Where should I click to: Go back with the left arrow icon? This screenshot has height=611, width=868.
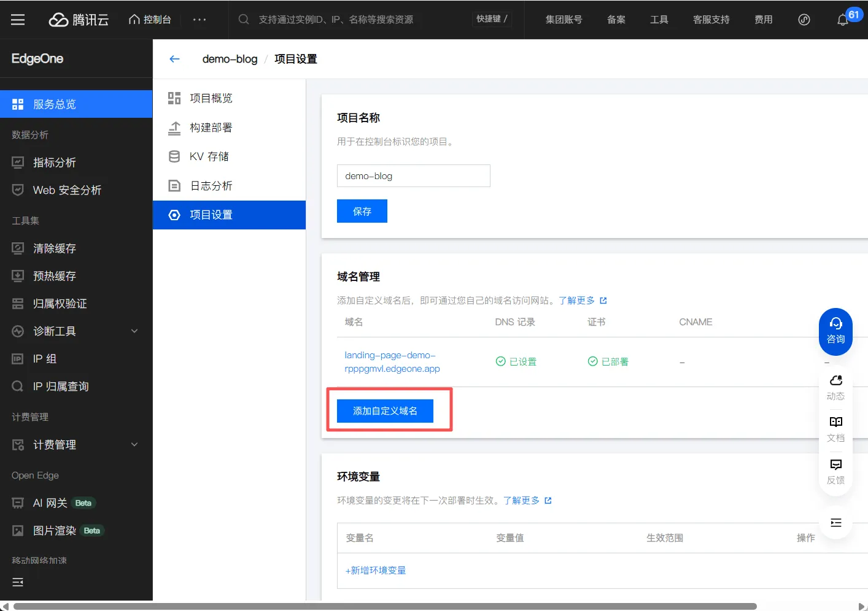(174, 59)
